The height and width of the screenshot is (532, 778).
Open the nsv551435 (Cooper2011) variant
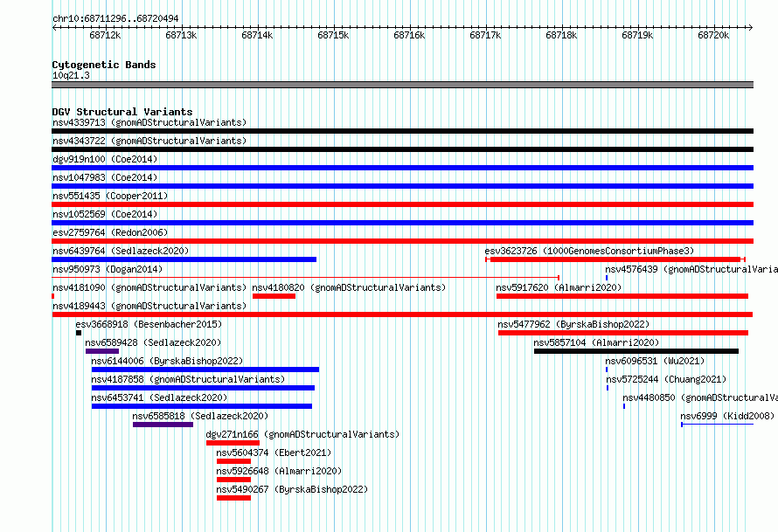coord(110,196)
